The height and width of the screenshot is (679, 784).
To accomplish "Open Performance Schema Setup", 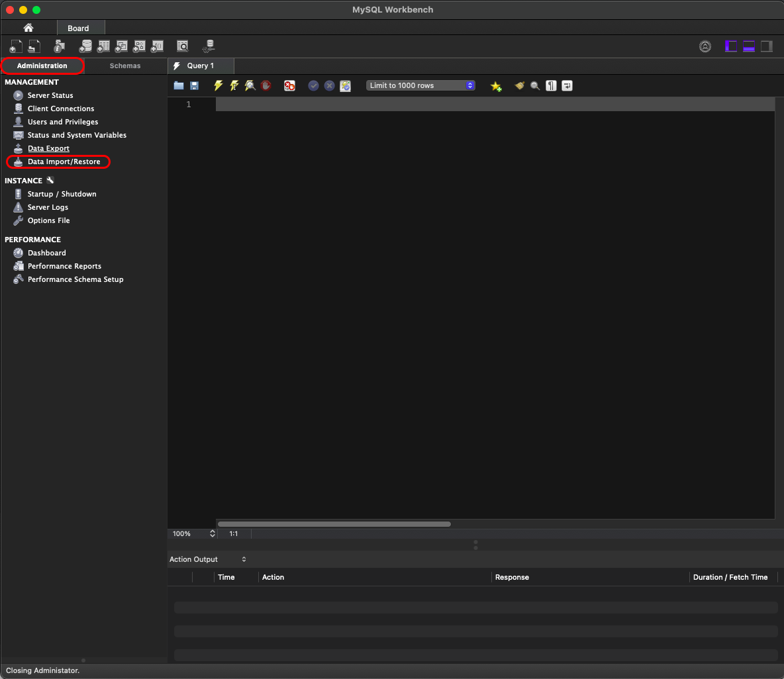I will 75,279.
